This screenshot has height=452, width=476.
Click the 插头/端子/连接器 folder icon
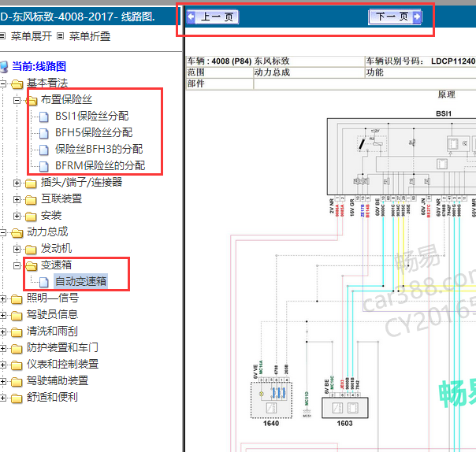[x=31, y=183]
